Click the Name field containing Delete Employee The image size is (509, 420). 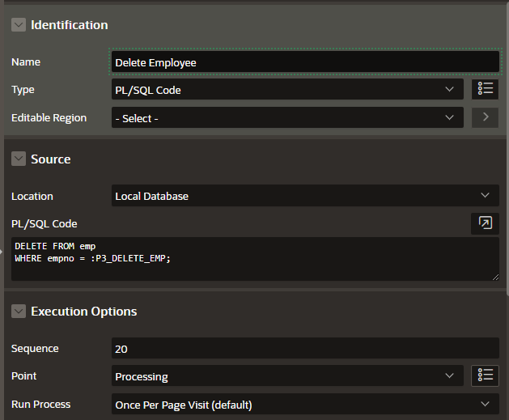(305, 62)
